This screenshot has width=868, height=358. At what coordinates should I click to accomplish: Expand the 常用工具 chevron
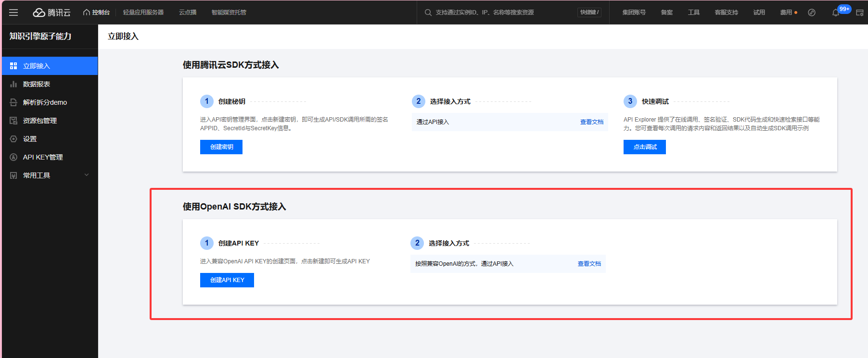(x=87, y=175)
